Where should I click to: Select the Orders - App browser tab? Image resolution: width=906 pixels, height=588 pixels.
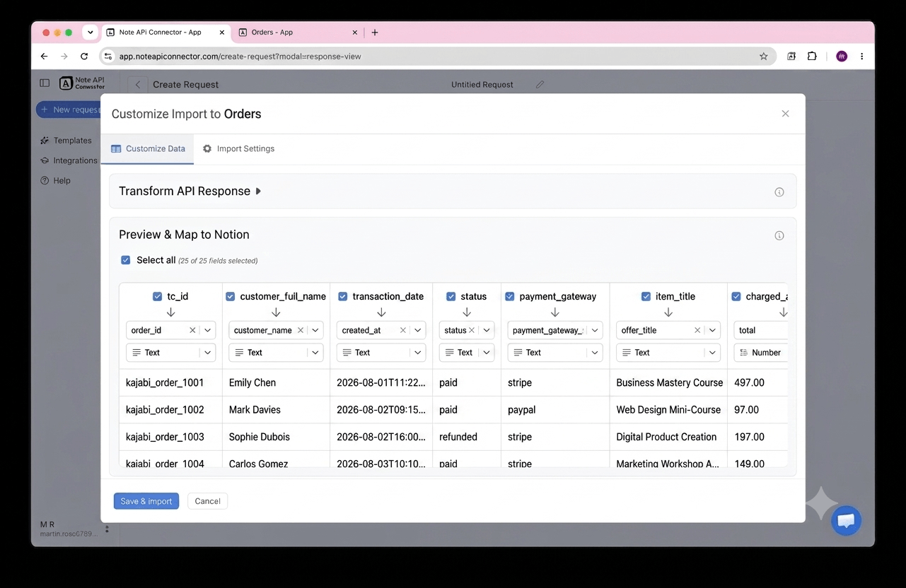[299, 33]
